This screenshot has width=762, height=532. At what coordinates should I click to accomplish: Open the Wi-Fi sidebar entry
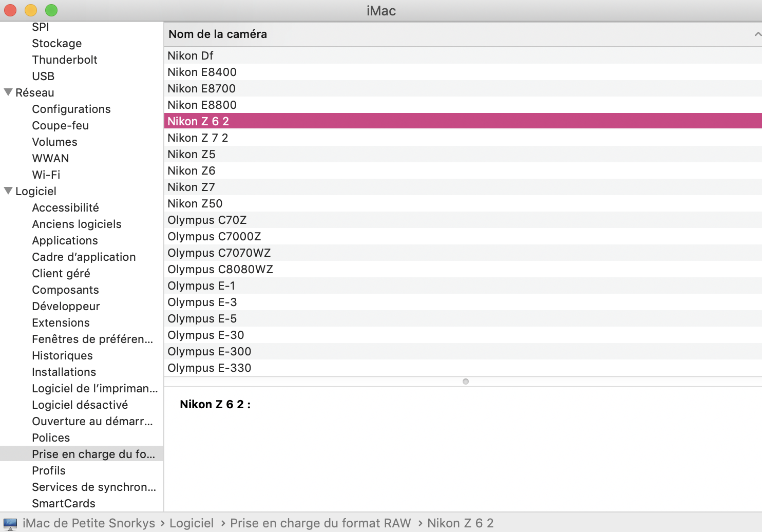click(x=46, y=175)
